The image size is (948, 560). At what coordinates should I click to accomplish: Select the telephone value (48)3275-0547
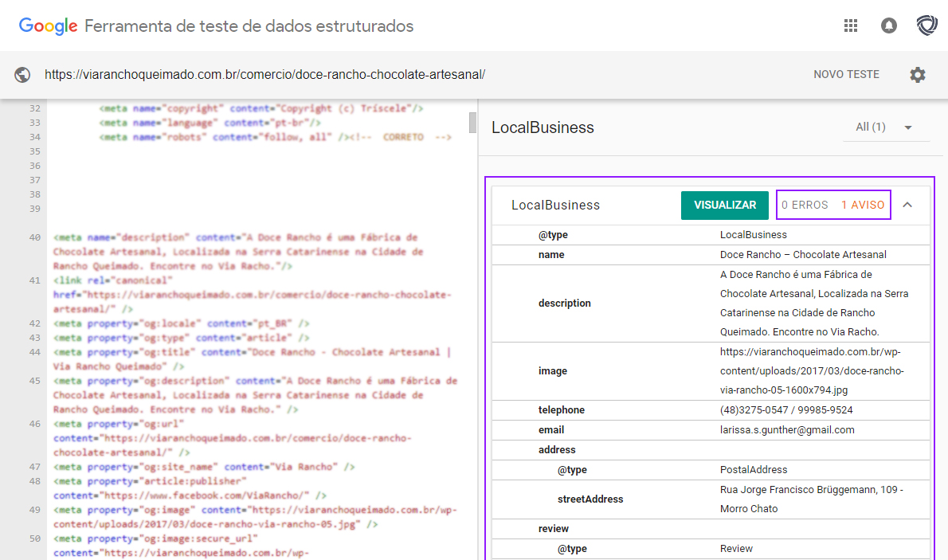(x=786, y=410)
